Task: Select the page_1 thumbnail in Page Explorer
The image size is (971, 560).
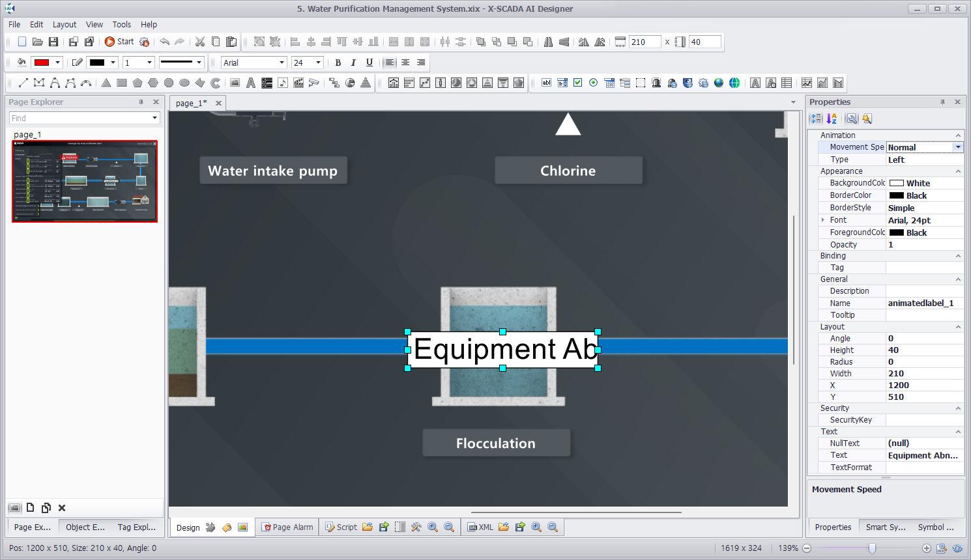Action: pyautogui.click(x=85, y=181)
